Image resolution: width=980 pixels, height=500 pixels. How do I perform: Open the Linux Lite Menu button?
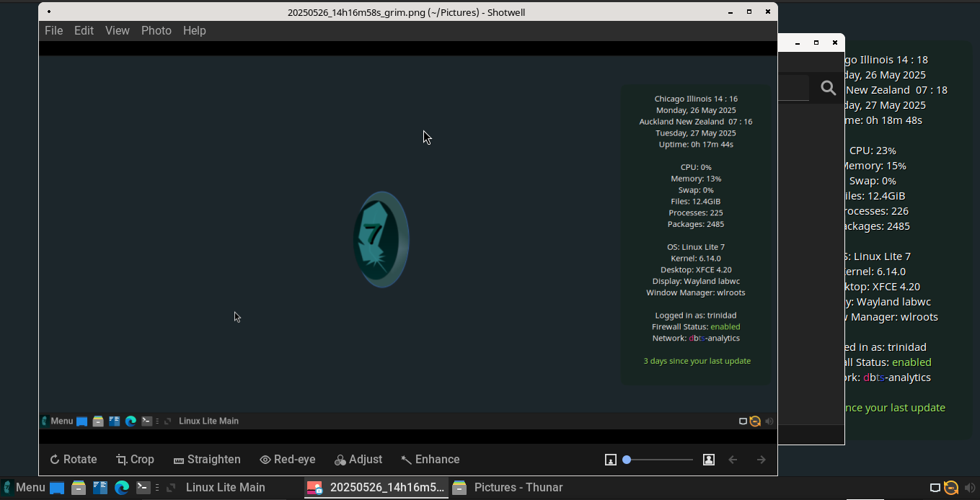click(24, 488)
